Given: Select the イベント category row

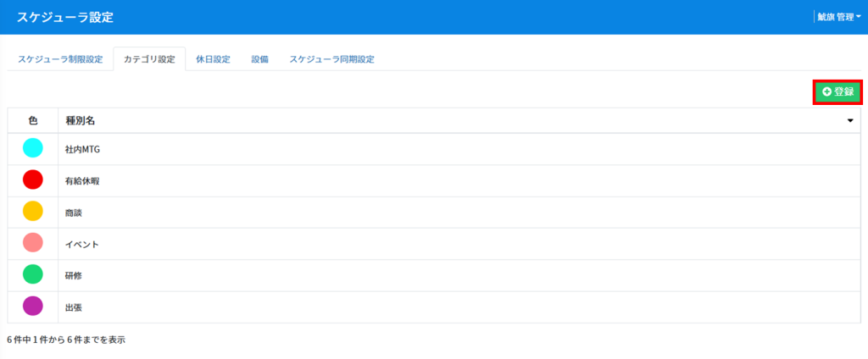Looking at the screenshot, I should [x=434, y=244].
